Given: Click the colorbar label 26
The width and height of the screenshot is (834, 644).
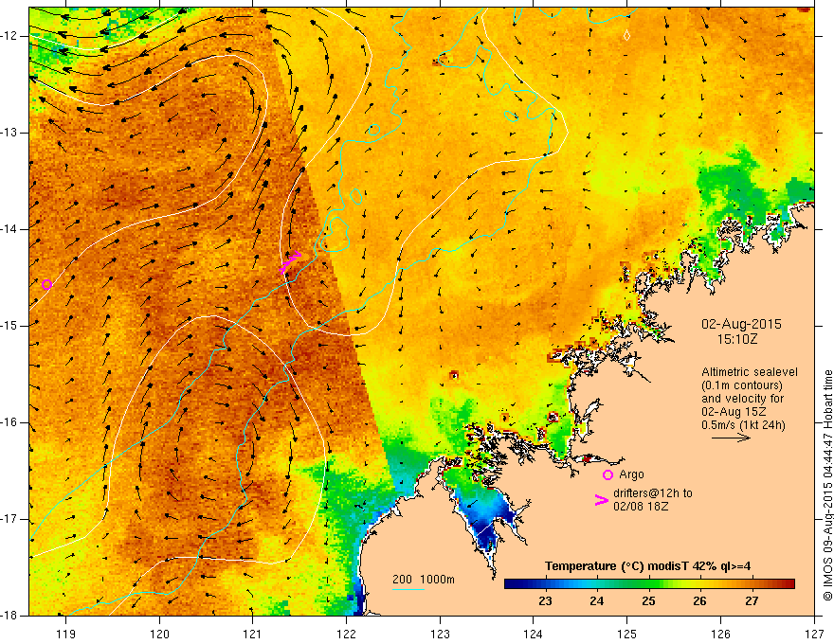Looking at the screenshot, I should click(700, 601).
